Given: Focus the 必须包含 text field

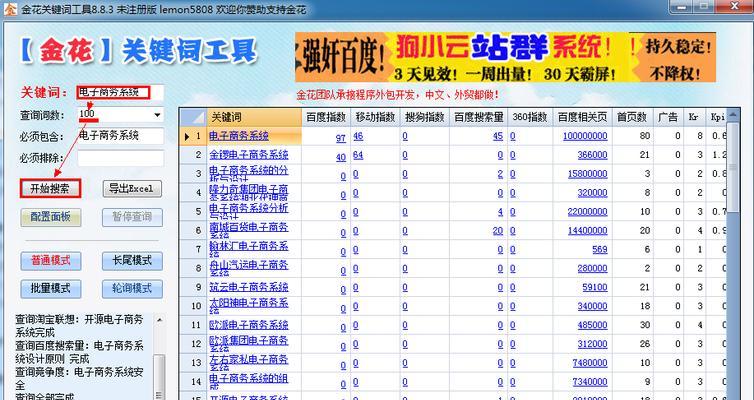Looking at the screenshot, I should coord(120,136).
